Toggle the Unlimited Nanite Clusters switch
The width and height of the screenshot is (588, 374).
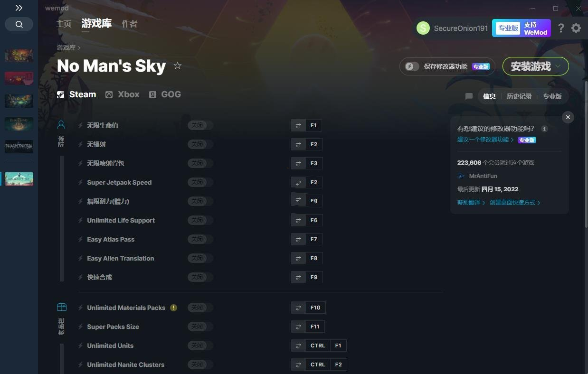tap(200, 365)
